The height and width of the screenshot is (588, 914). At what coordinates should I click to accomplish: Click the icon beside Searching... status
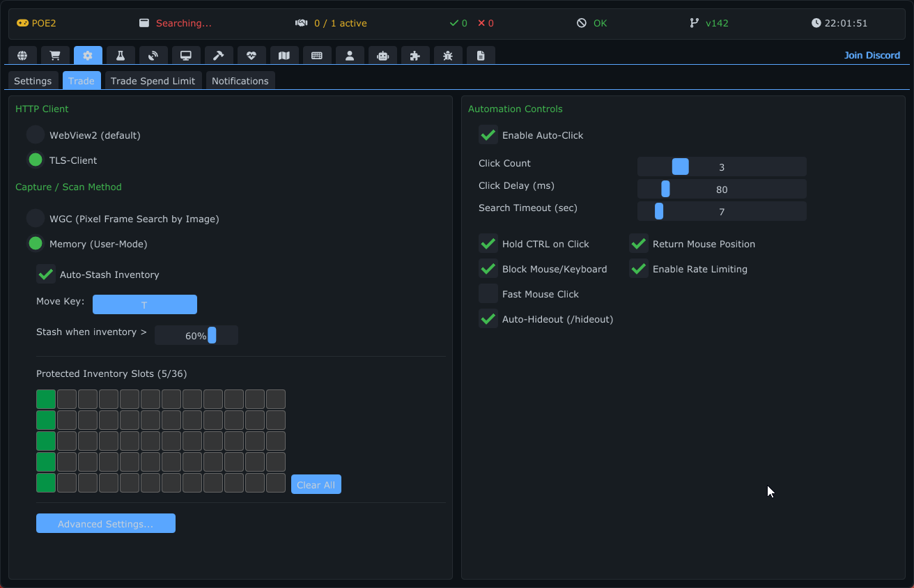click(144, 23)
